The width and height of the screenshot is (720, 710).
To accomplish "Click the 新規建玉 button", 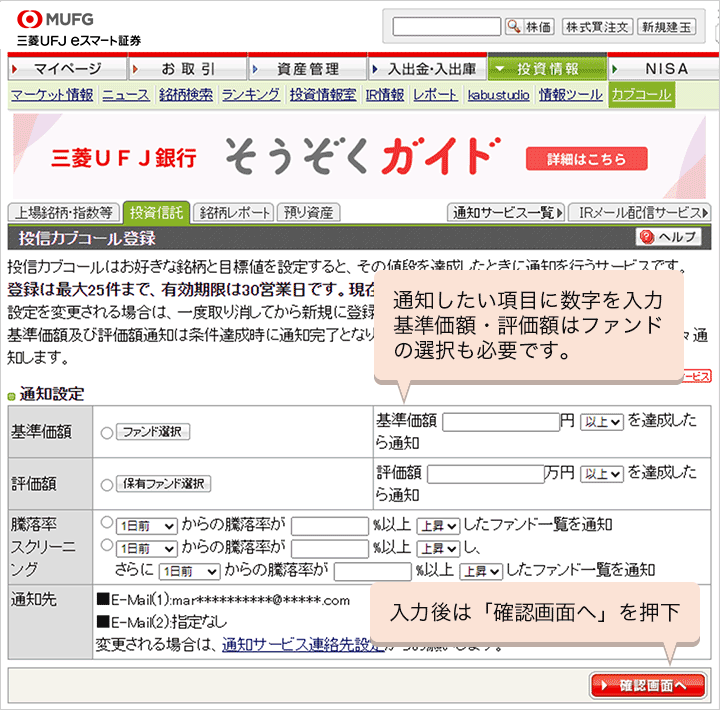I will pos(667,27).
